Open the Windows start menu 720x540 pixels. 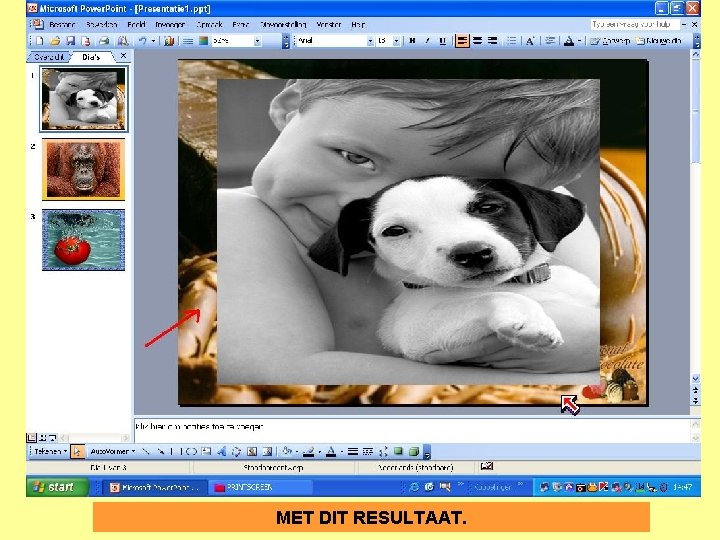[x=57, y=487]
